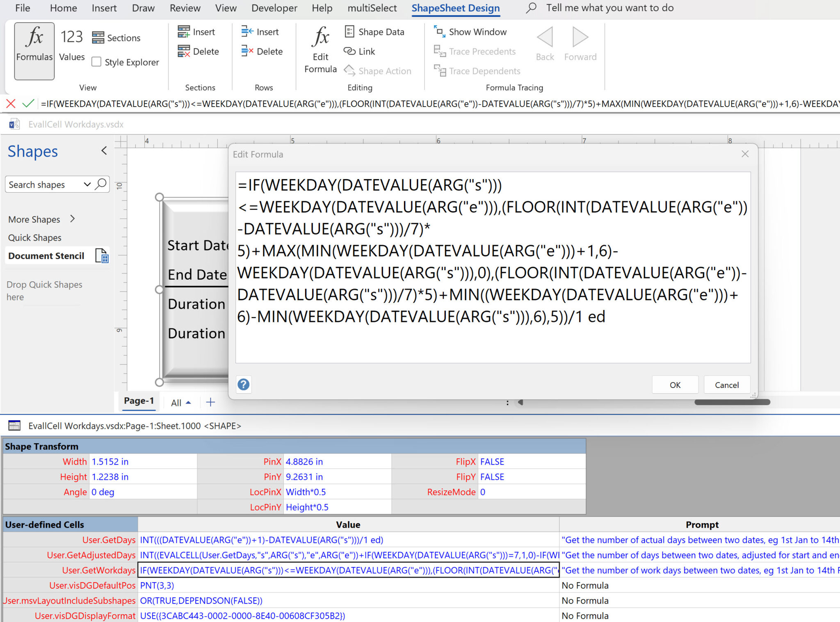Switch to the ShapeSheet Design ribbon tab
Screen dimensions: 840x622
(x=456, y=8)
